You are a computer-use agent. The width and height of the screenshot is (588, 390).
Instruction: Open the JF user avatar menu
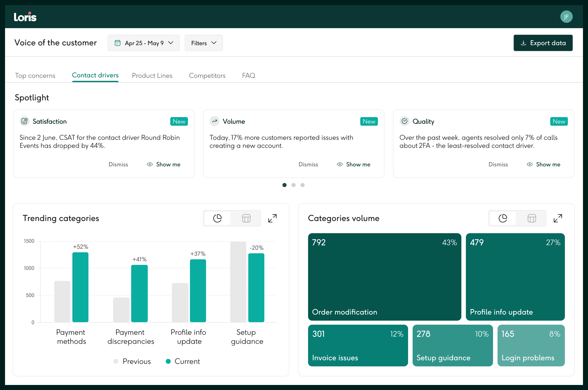click(567, 16)
